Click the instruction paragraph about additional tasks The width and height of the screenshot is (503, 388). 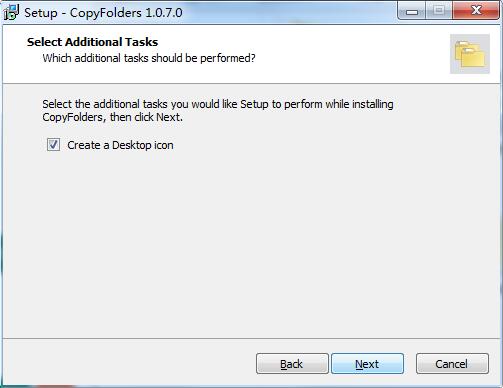[218, 111]
